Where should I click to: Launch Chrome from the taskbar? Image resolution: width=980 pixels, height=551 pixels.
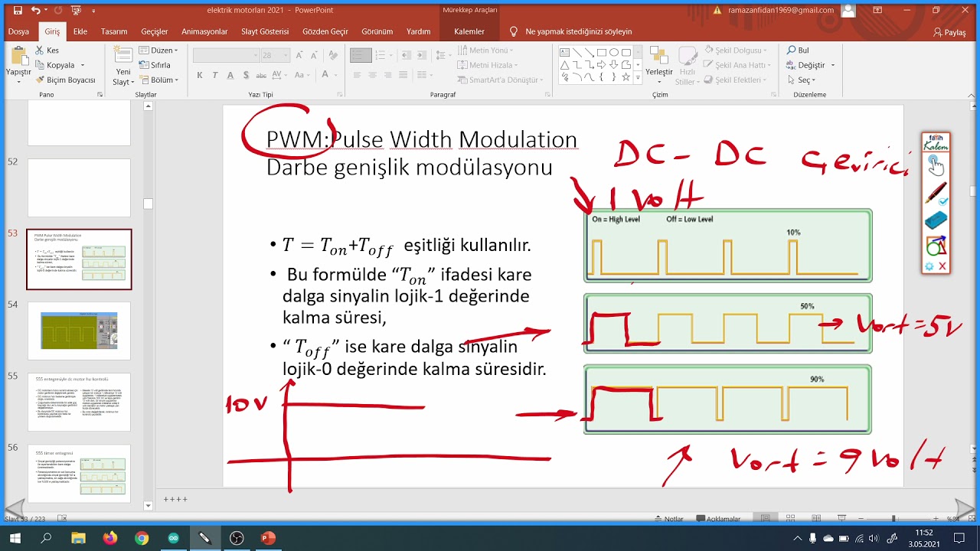(x=142, y=538)
